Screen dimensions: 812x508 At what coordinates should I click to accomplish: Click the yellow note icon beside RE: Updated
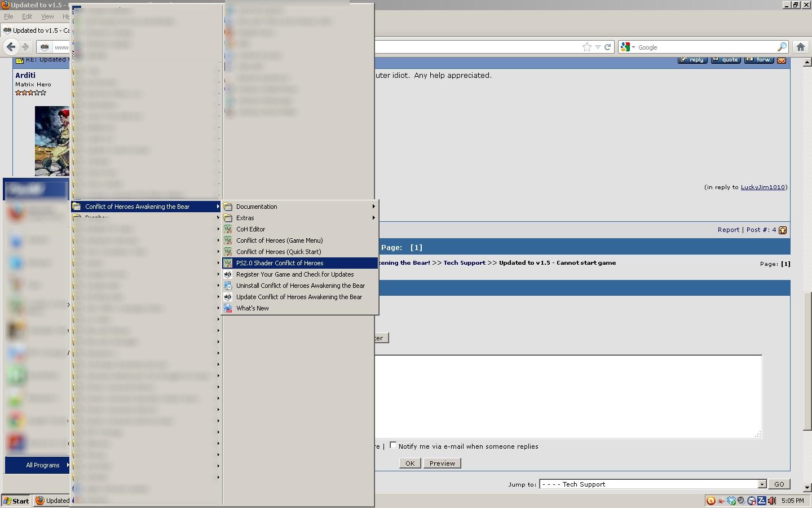[20, 60]
